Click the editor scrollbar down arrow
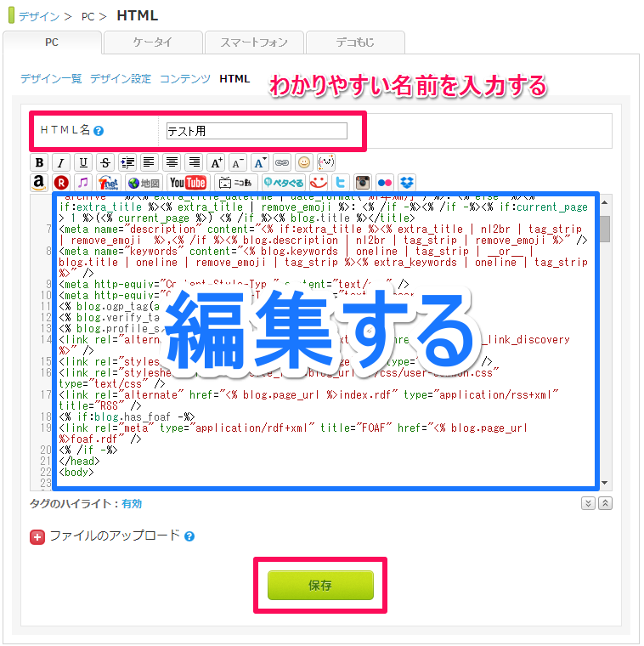This screenshot has height=646, width=644. pos(604,483)
